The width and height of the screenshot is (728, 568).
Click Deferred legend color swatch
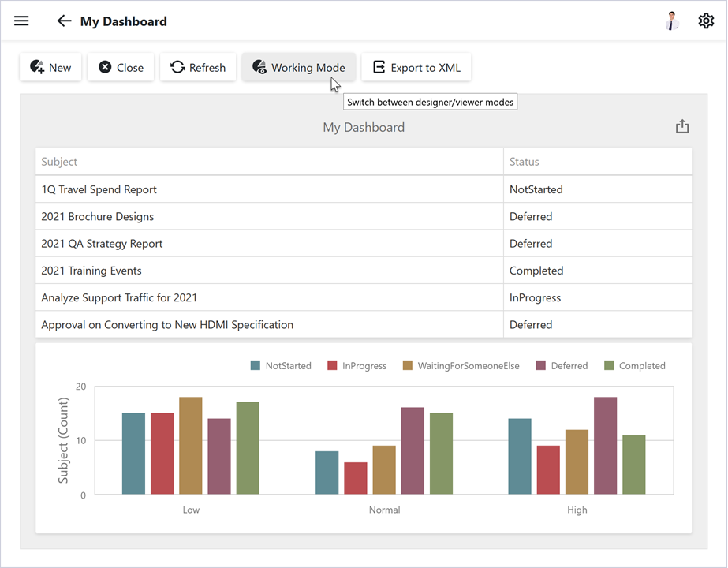(541, 365)
